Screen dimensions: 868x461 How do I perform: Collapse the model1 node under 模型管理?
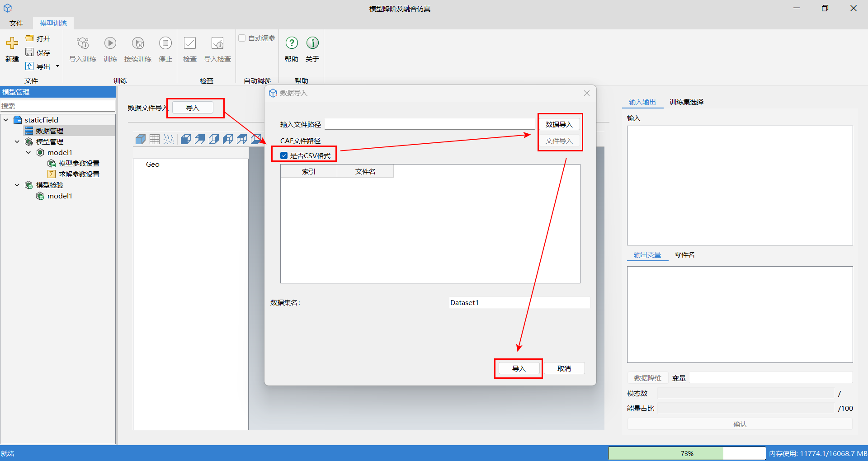coord(28,152)
